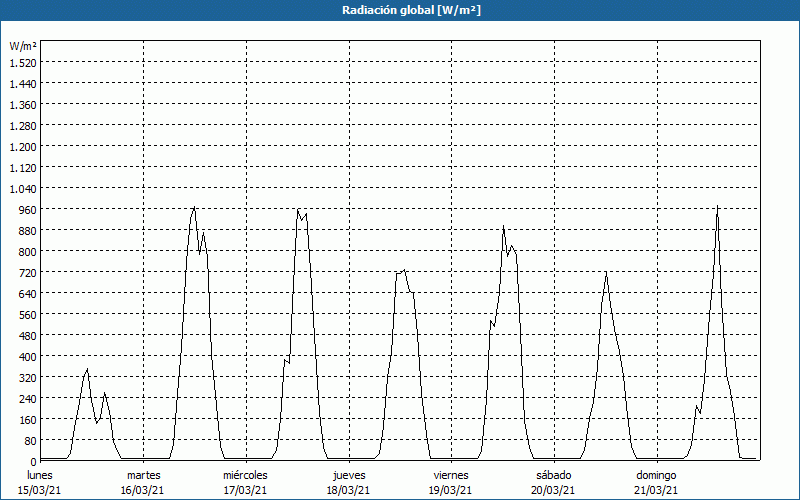800x500 pixels.
Task: Select the W/m² unit label
Action: [23, 46]
